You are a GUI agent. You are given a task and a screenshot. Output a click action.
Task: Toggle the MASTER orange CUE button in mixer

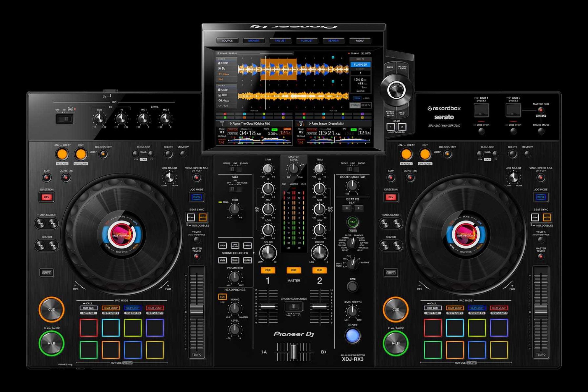pyautogui.click(x=294, y=270)
